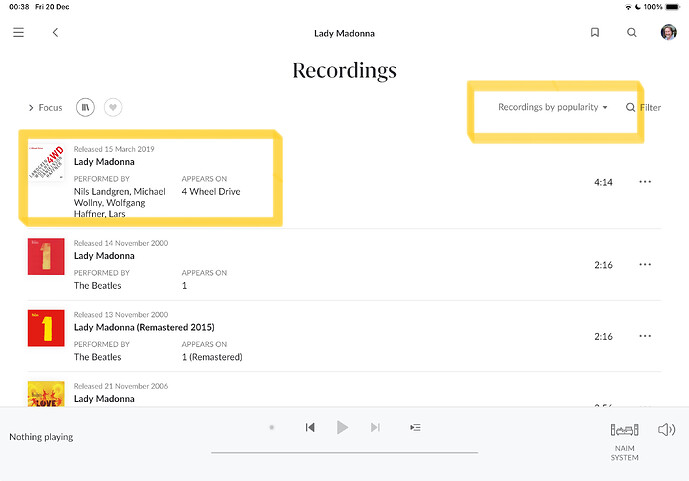The image size is (689, 481).
Task: Select Lady Madonna (Remastered 2015) title
Action: click(x=144, y=327)
